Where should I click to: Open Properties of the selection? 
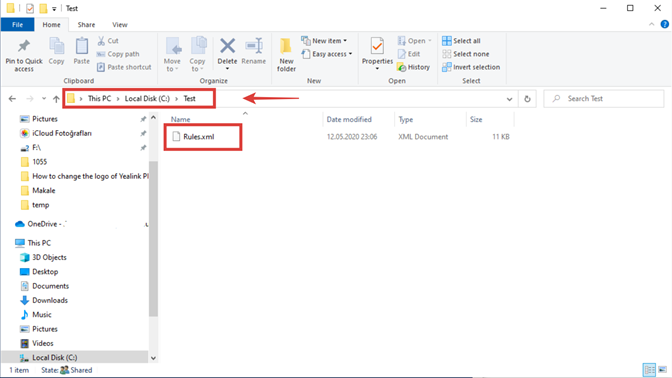tap(377, 54)
